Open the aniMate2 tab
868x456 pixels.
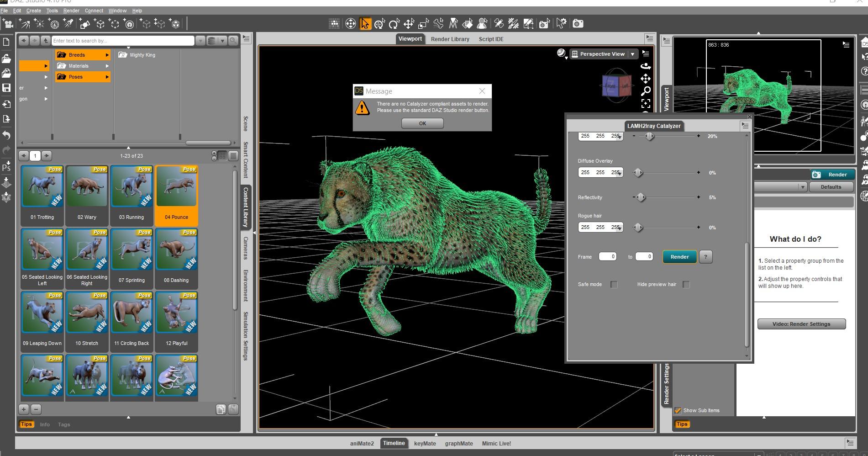[x=362, y=443]
